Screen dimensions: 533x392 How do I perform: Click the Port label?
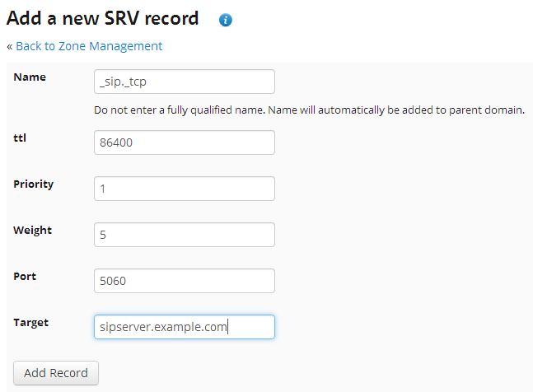(x=25, y=276)
